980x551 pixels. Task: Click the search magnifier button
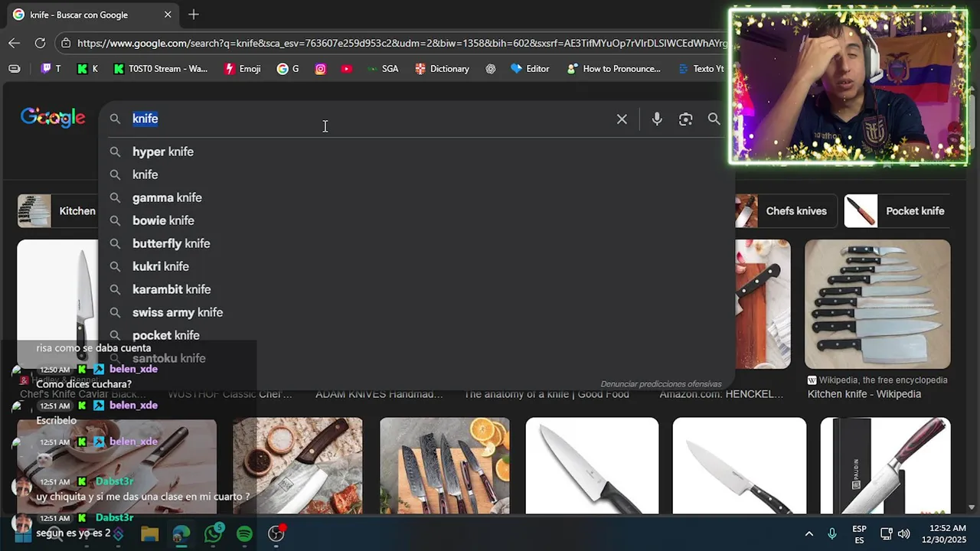point(714,119)
